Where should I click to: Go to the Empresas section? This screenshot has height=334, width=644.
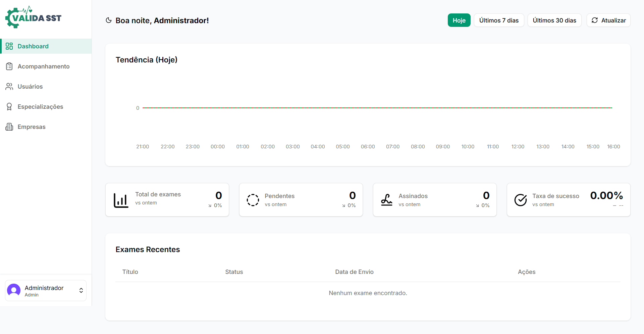(32, 127)
